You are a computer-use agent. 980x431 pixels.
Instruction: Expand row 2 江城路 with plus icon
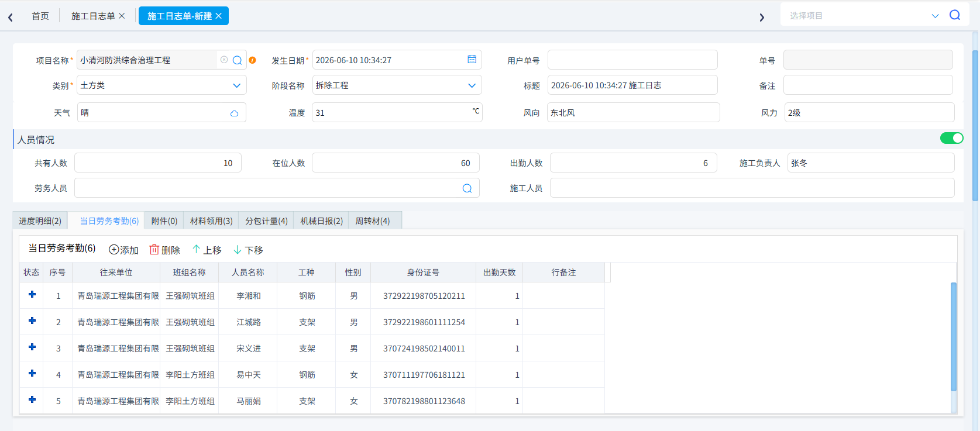coord(32,321)
